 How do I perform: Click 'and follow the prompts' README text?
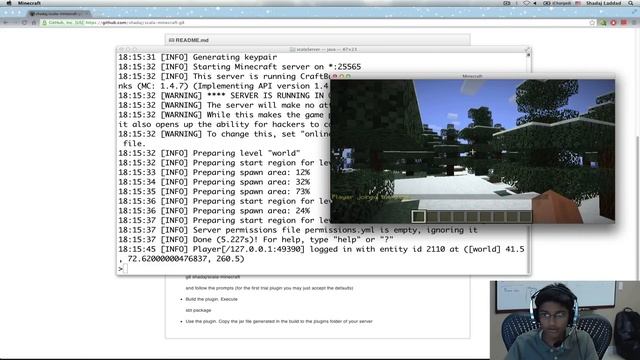pyautogui.click(x=269, y=288)
